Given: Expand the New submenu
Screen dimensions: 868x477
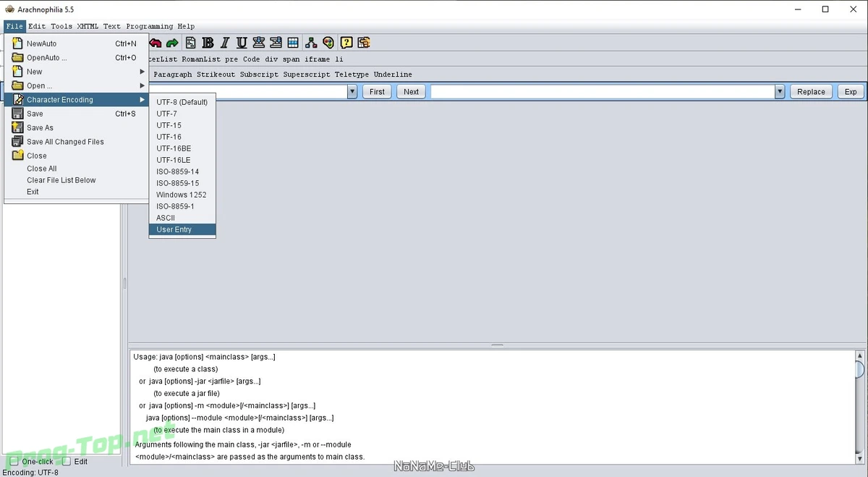Looking at the screenshot, I should click(x=76, y=72).
